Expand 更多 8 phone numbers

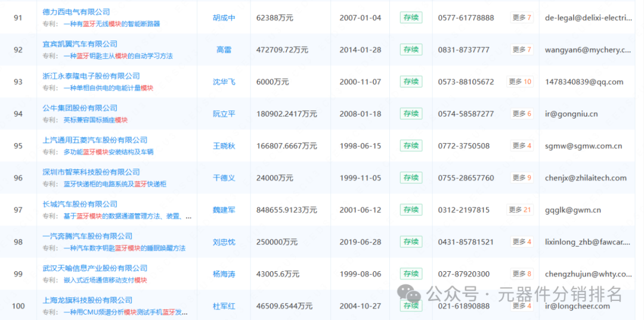coord(522,274)
